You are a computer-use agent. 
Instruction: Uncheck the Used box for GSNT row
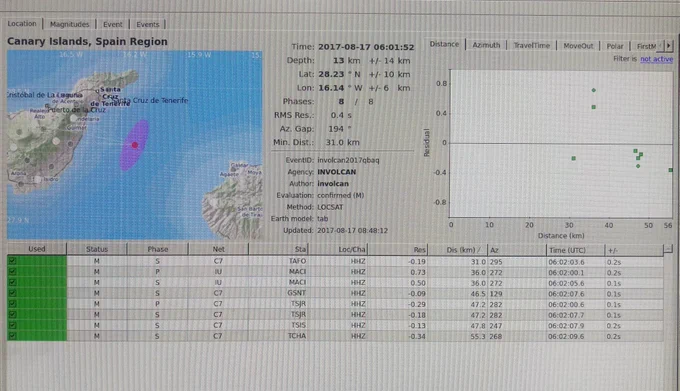click(12, 293)
